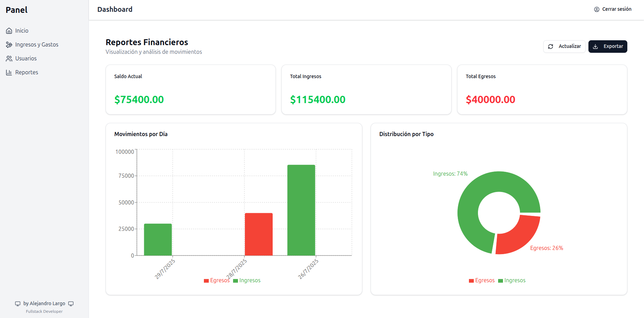644x318 pixels.
Task: Toggle Egresos in the Distribución por Tipo legend
Action: tap(482, 280)
